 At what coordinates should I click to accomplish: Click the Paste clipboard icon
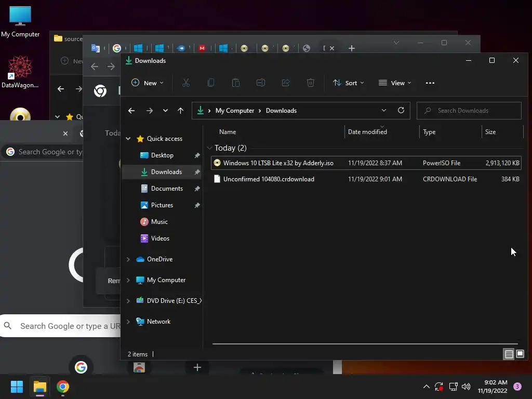tap(236, 83)
